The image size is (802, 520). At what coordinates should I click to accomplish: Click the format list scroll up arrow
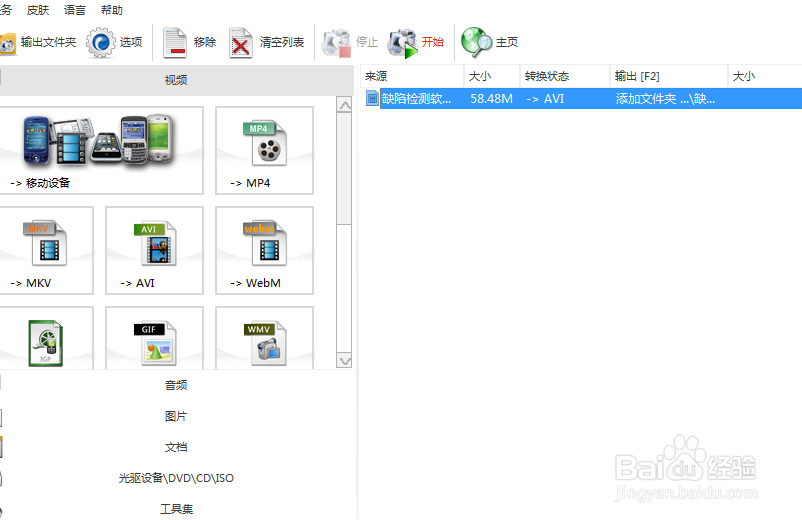click(x=345, y=105)
